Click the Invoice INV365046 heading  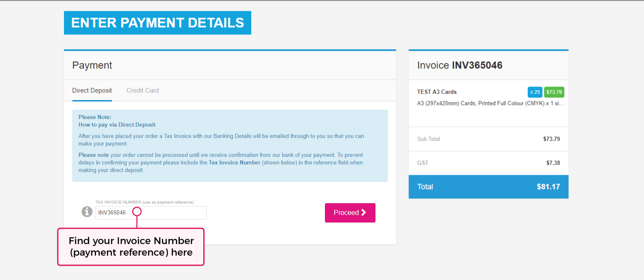point(460,65)
